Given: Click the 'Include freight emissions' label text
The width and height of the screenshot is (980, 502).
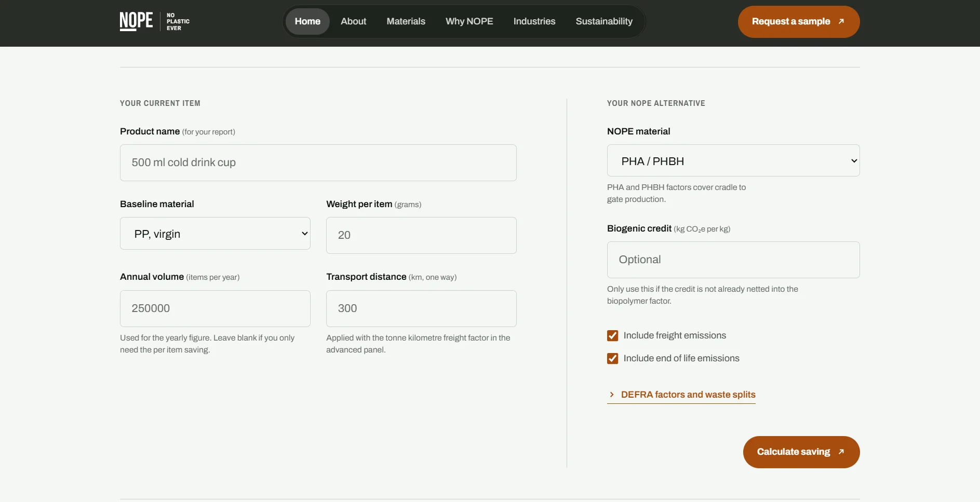Looking at the screenshot, I should (x=675, y=335).
